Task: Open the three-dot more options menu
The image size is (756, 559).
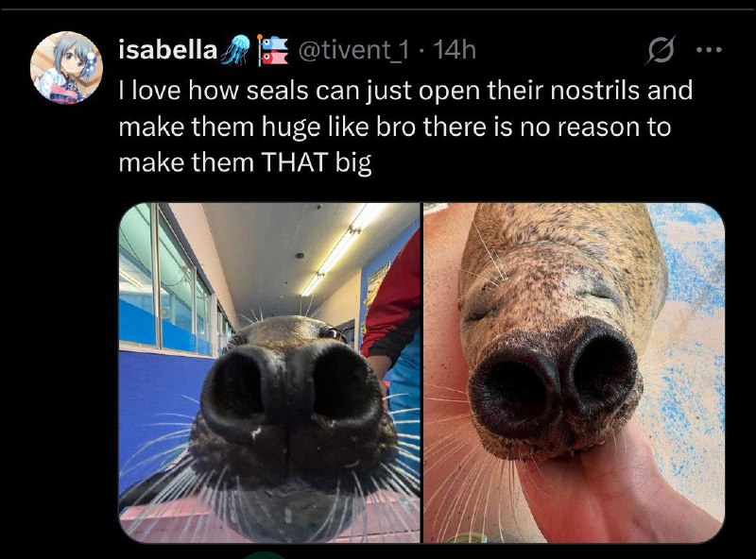Action: 709,49
